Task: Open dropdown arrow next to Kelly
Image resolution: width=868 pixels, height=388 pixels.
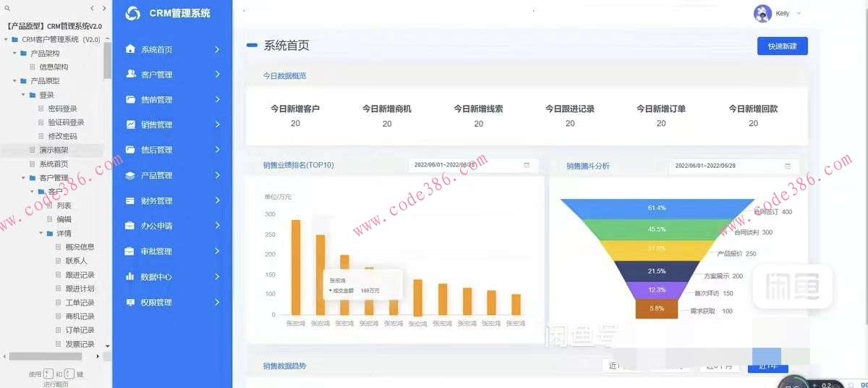Action: coord(799,14)
